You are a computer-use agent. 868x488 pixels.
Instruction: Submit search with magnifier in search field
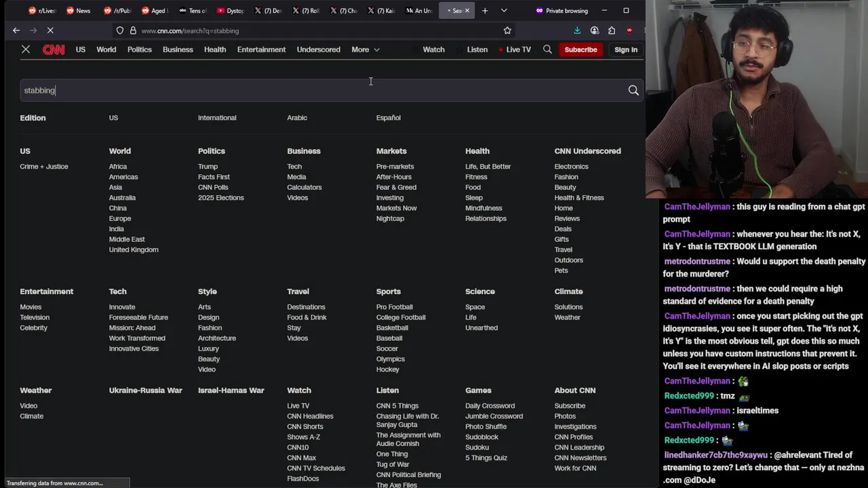tap(633, 90)
